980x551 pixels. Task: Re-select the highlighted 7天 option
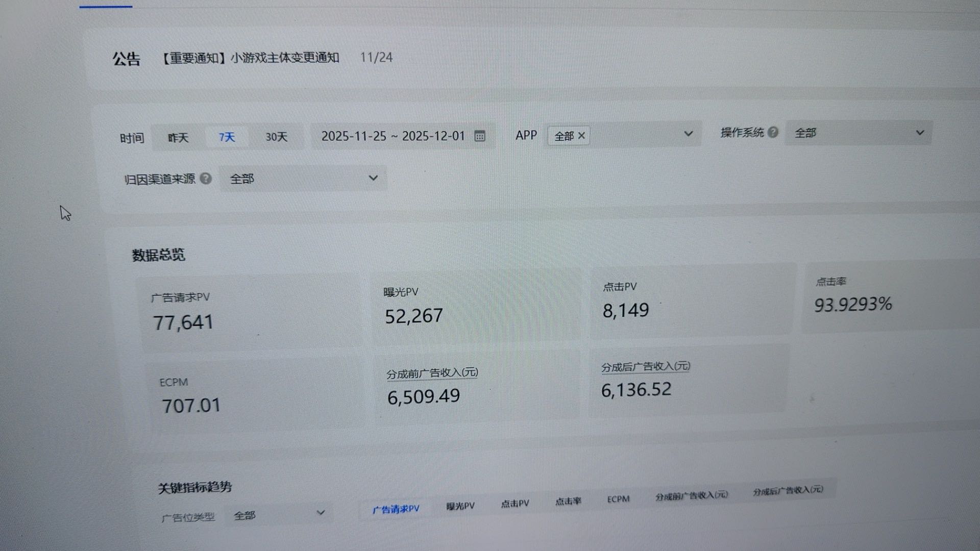tap(226, 137)
